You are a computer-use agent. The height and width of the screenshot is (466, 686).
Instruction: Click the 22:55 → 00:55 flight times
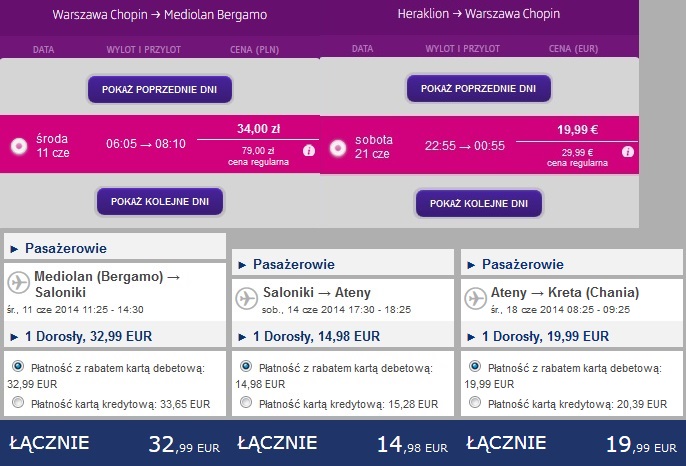pyautogui.click(x=465, y=145)
